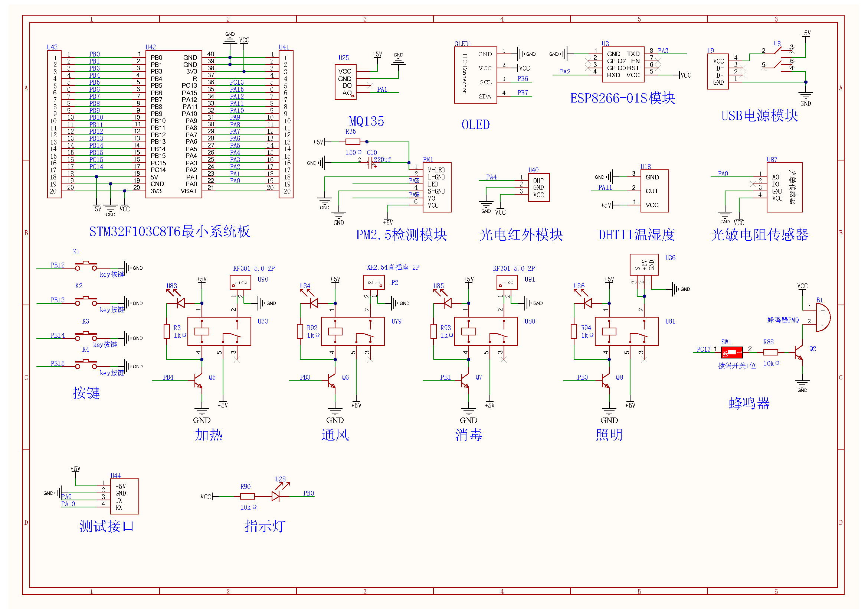868x614 pixels.
Task: Select the K4 button on PB15
Action: click(86, 364)
